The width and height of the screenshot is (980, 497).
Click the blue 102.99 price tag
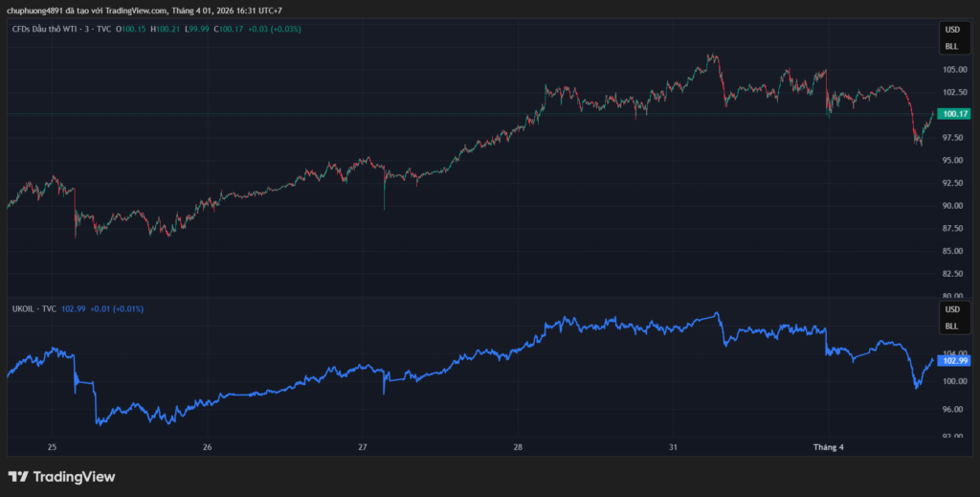[x=955, y=361]
